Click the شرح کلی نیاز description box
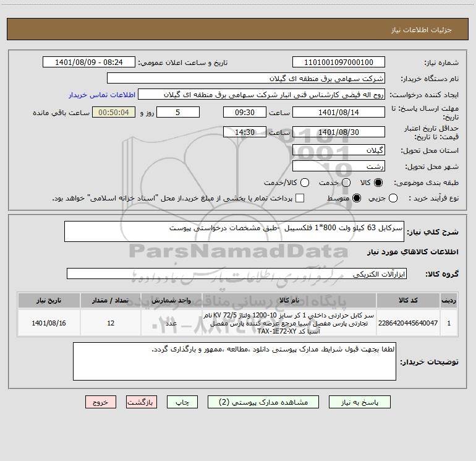The width and height of the screenshot is (476, 461). pos(234,231)
